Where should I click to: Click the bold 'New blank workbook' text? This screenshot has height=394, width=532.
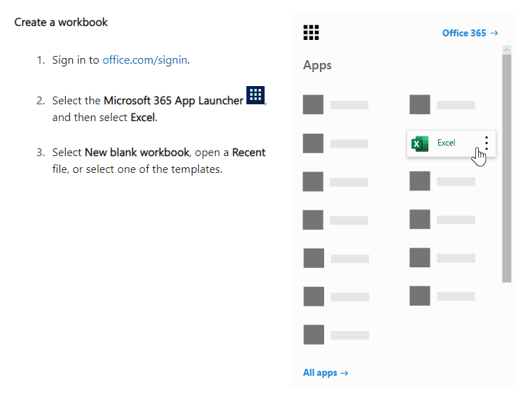coord(137,153)
